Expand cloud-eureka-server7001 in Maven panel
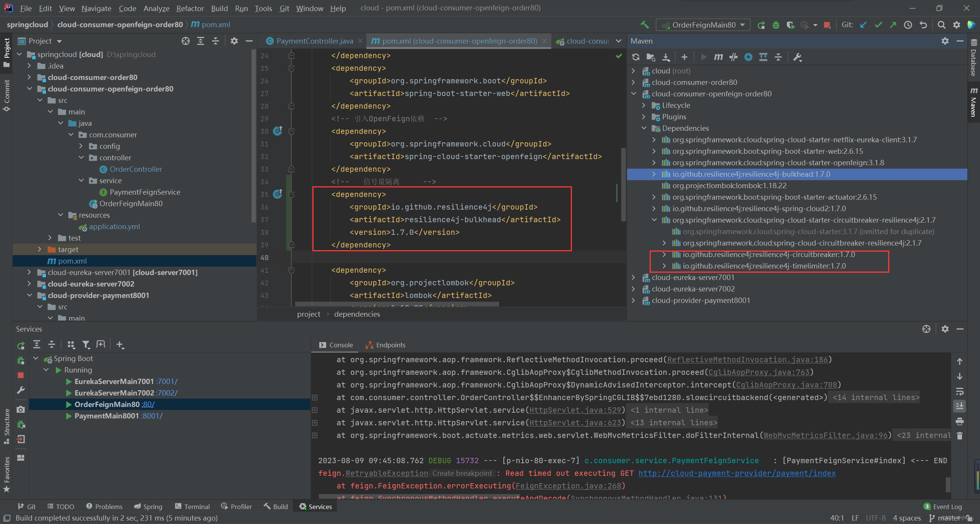 click(633, 277)
